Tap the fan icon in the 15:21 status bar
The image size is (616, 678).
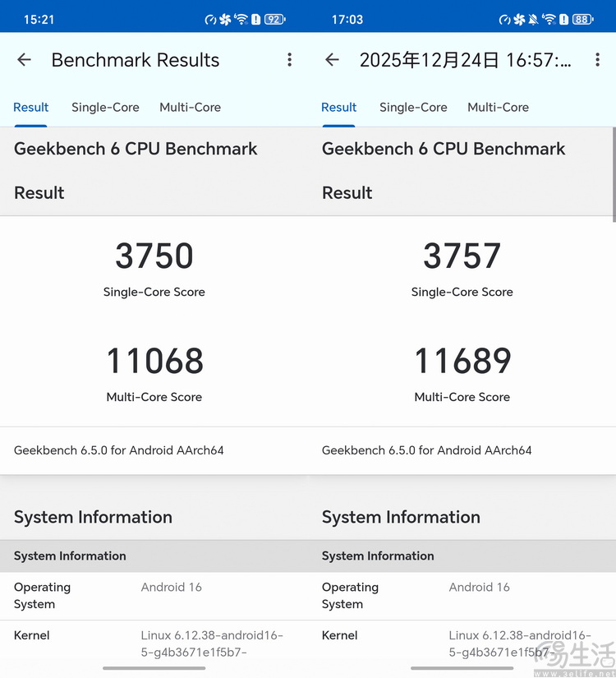click(225, 19)
